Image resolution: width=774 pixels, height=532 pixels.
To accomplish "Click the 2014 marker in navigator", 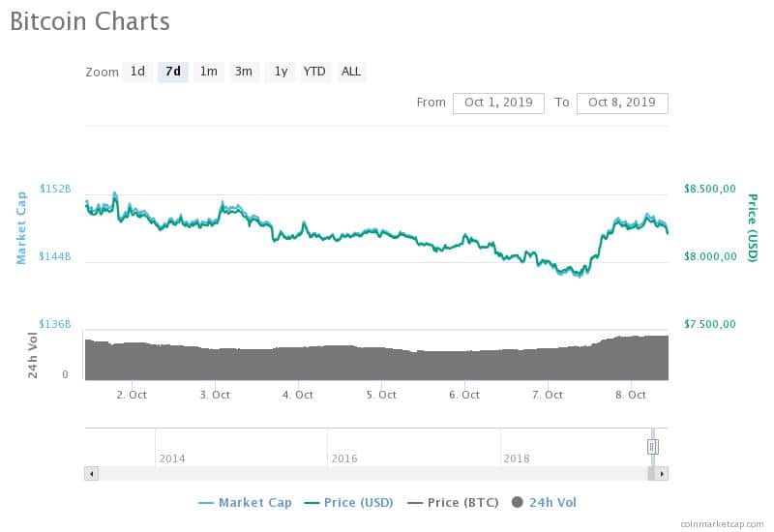I will click(x=172, y=458).
